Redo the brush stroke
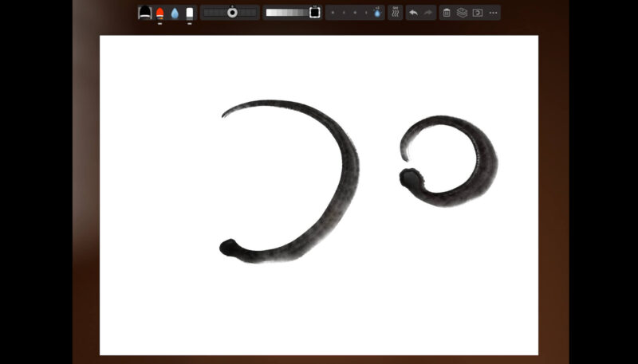 pos(428,13)
